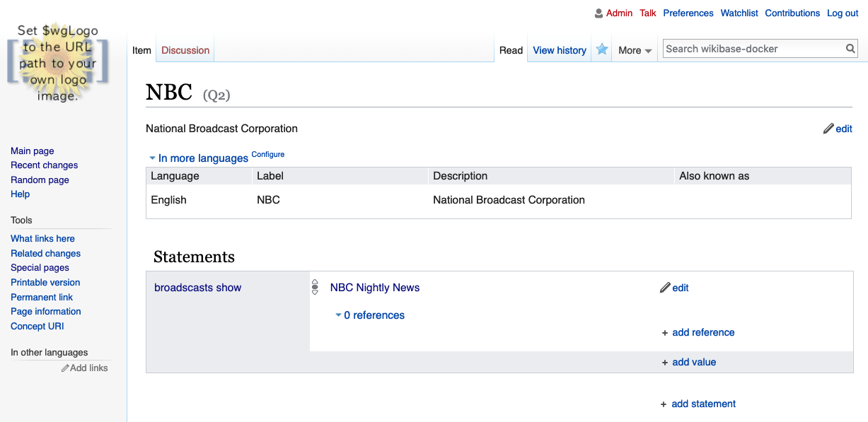868x422 pixels.
Task: Open the Configure languages link
Action: click(268, 154)
